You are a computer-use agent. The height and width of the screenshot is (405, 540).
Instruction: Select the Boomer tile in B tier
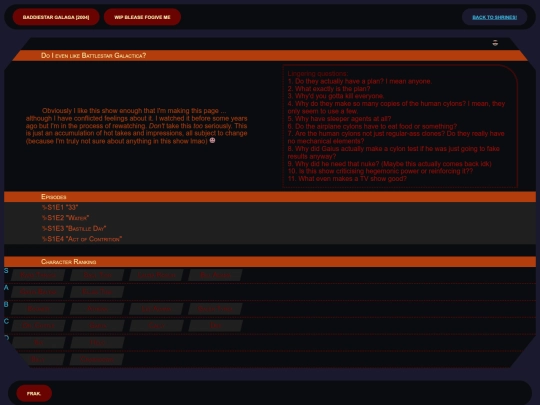(38, 309)
